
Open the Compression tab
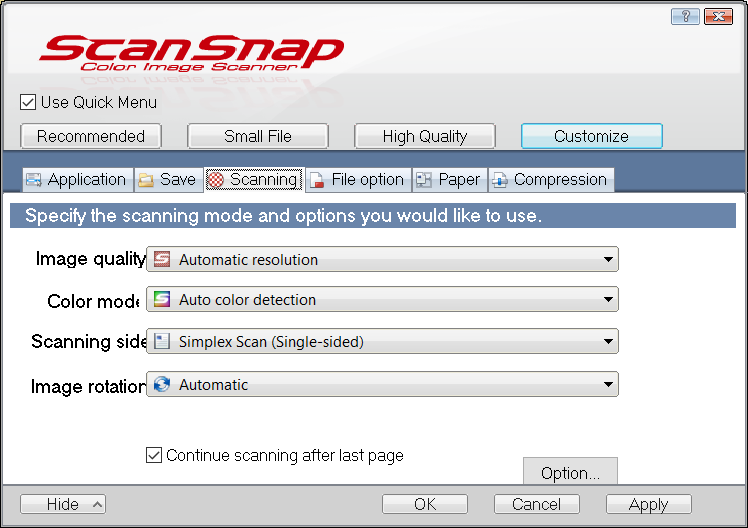point(551,180)
